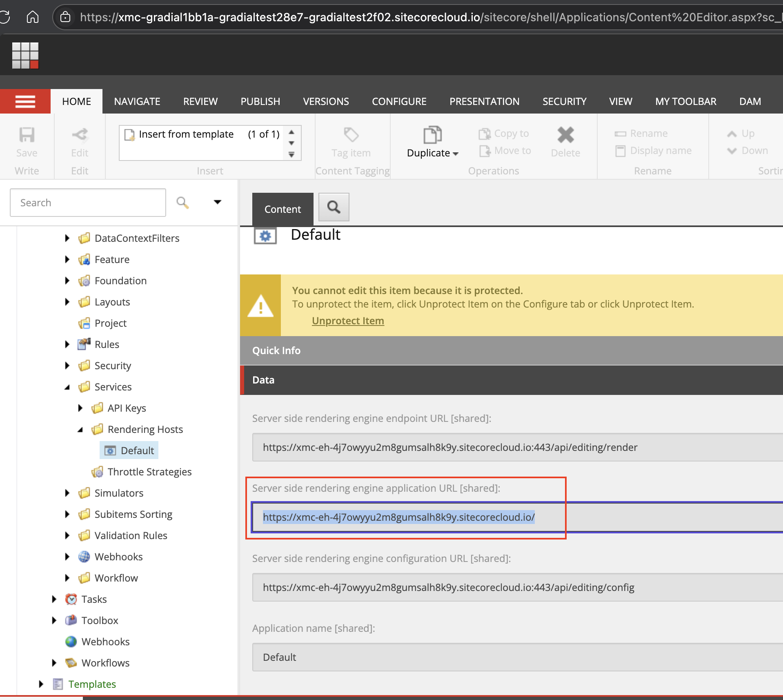The width and height of the screenshot is (783, 700).
Task: Collapse the Rendering Hosts folder
Action: click(x=80, y=430)
